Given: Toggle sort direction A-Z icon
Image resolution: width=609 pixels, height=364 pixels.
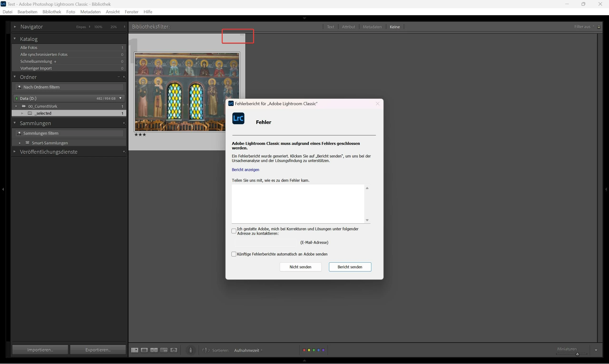Looking at the screenshot, I should (x=206, y=350).
